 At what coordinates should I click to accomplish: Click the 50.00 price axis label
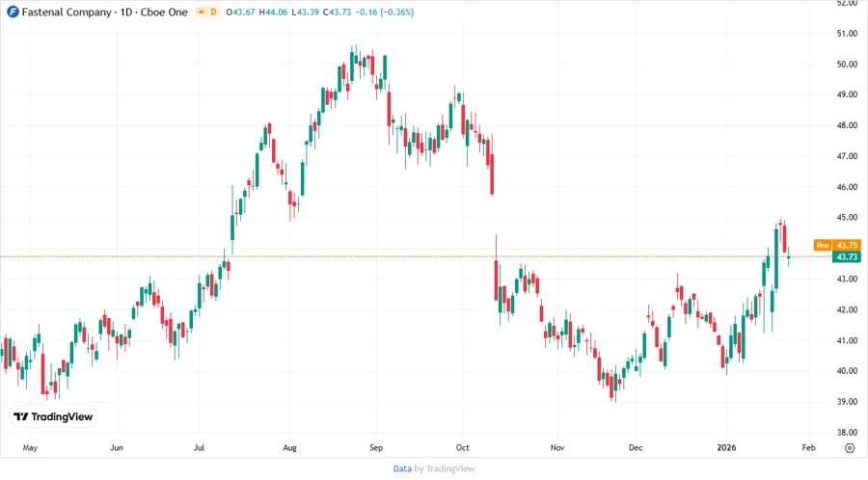(x=847, y=65)
